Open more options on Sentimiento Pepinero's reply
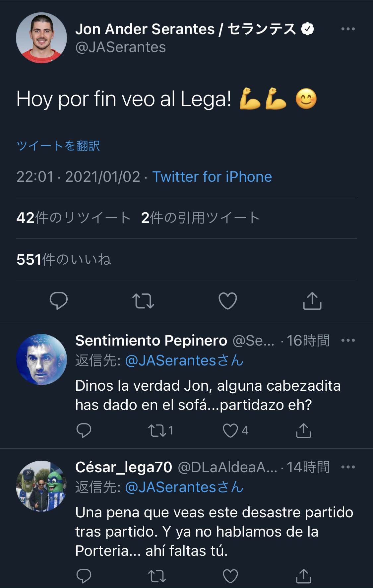Image resolution: width=373 pixels, height=588 pixels. pyautogui.click(x=348, y=341)
